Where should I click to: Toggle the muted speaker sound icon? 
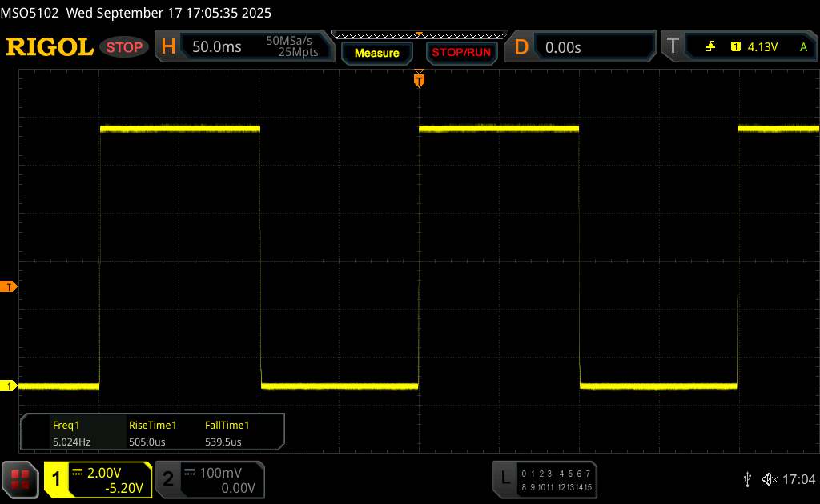click(770, 478)
